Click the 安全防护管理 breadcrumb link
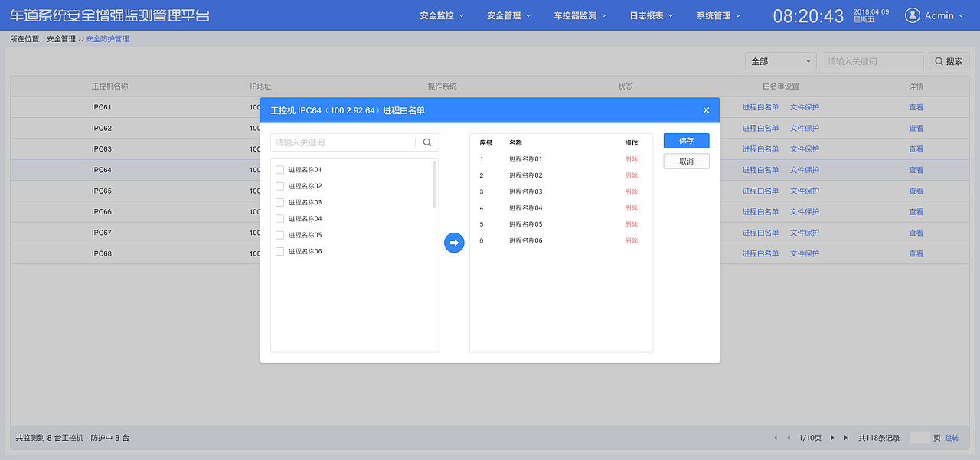The image size is (980, 460). pos(107,39)
